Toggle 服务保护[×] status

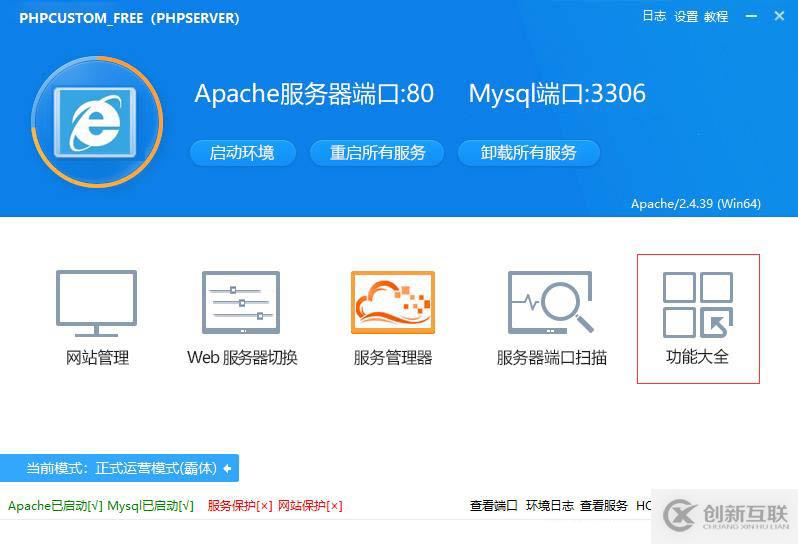pos(240,506)
